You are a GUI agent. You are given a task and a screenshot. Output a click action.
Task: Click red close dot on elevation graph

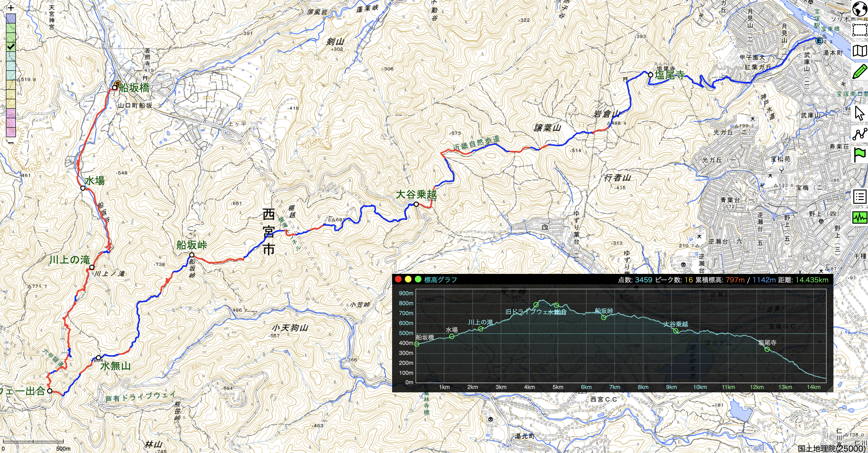coord(398,279)
